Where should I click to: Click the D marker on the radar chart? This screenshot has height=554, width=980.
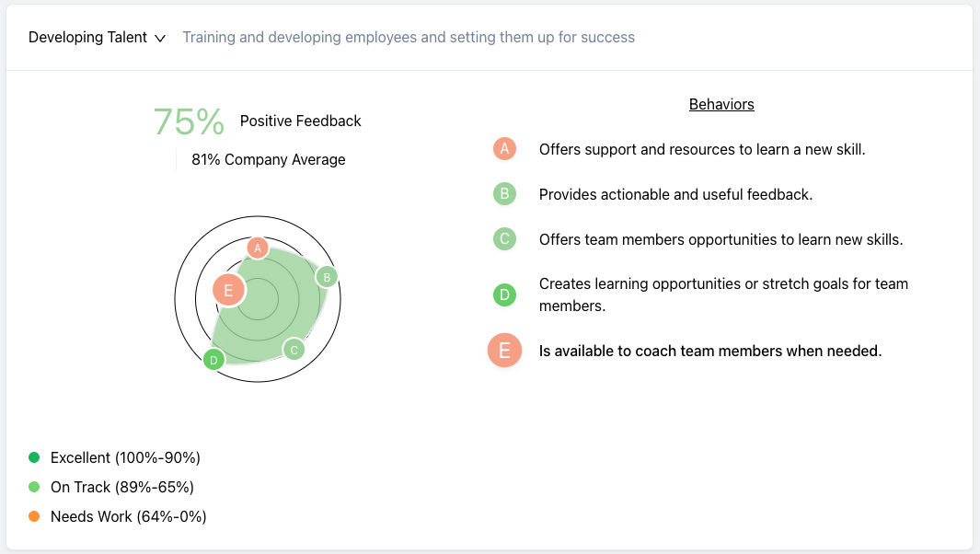click(214, 360)
